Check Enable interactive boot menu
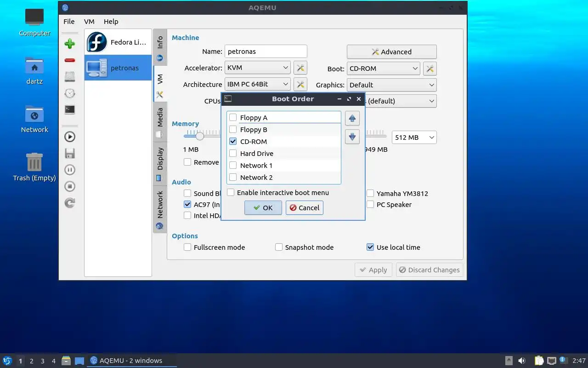Screen dimensions: 588x368 pos(231,193)
